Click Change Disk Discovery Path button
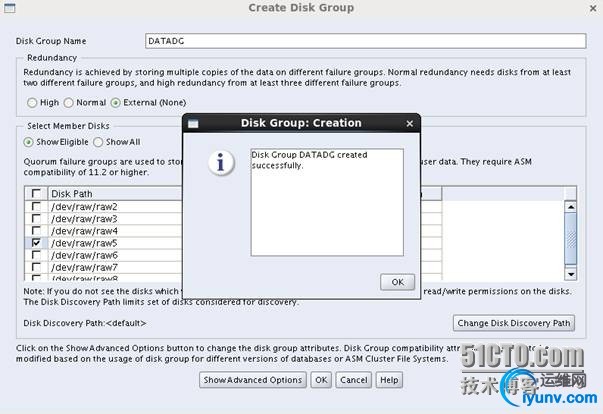This screenshot has width=603, height=414. point(514,323)
